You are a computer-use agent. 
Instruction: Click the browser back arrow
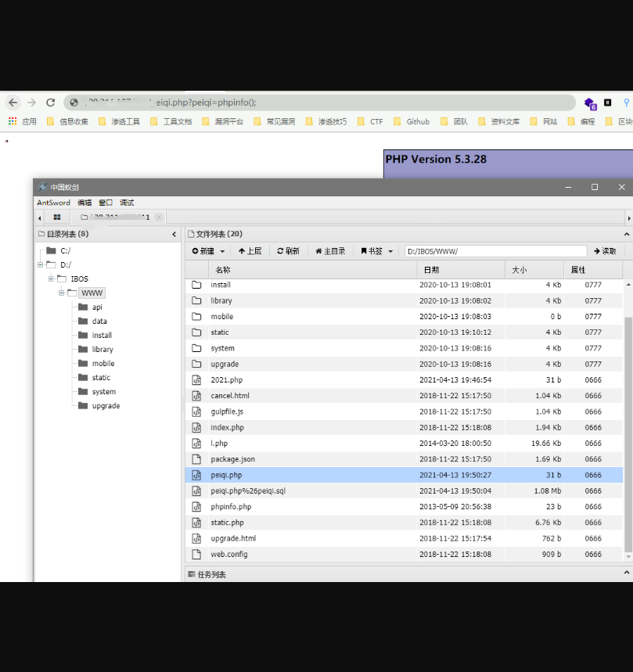point(13,102)
